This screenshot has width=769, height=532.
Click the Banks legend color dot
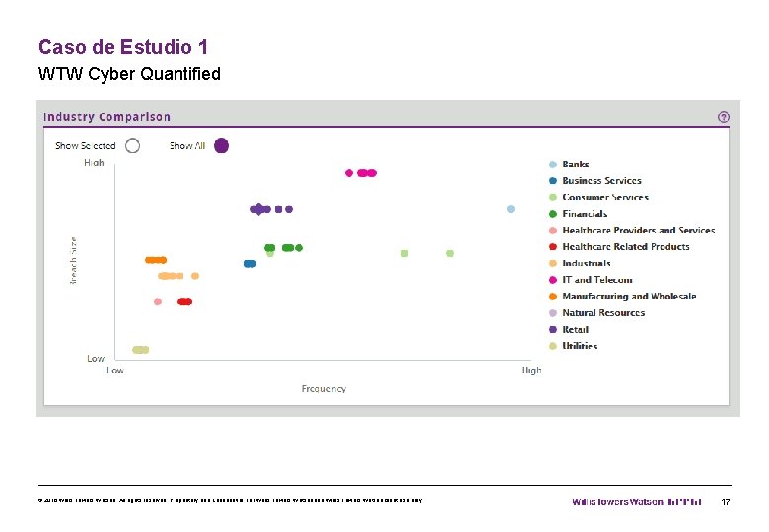pyautogui.click(x=553, y=165)
